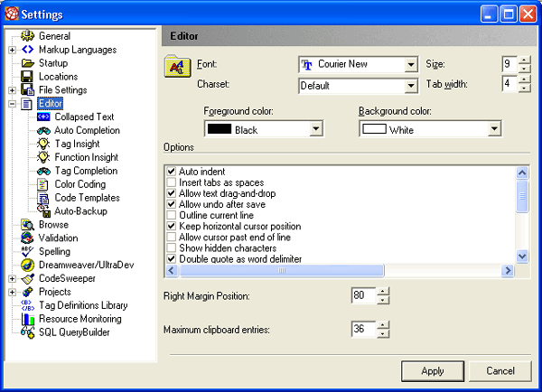Click the font chooser icon button

pos(176,68)
